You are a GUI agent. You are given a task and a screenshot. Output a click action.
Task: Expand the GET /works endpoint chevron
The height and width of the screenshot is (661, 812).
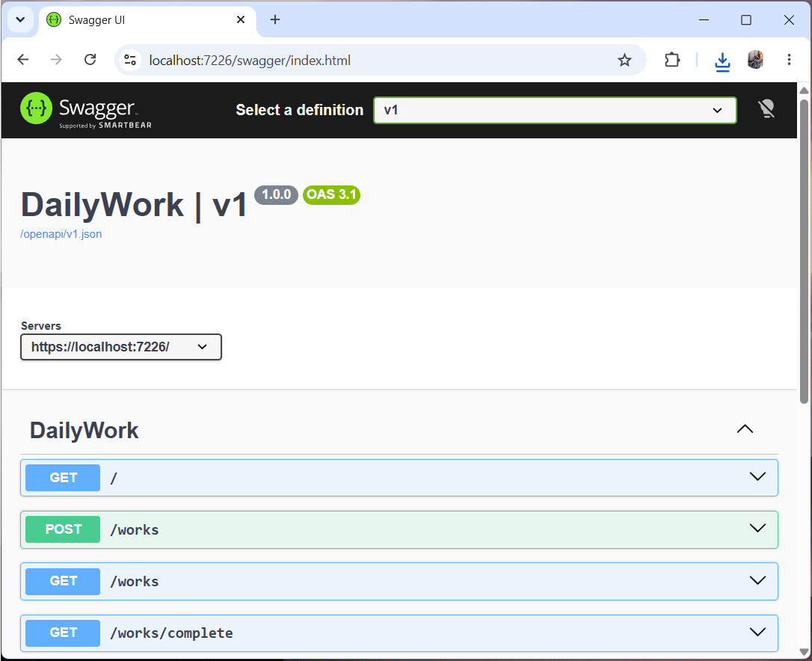[757, 580]
